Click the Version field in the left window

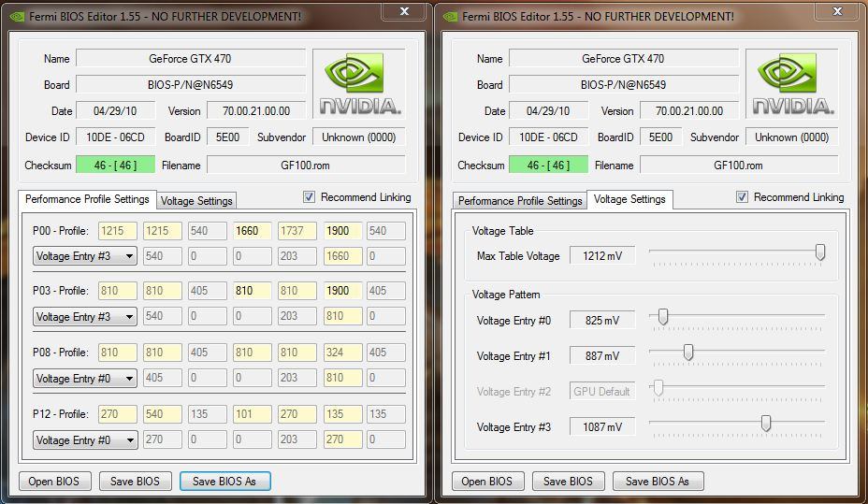256,110
